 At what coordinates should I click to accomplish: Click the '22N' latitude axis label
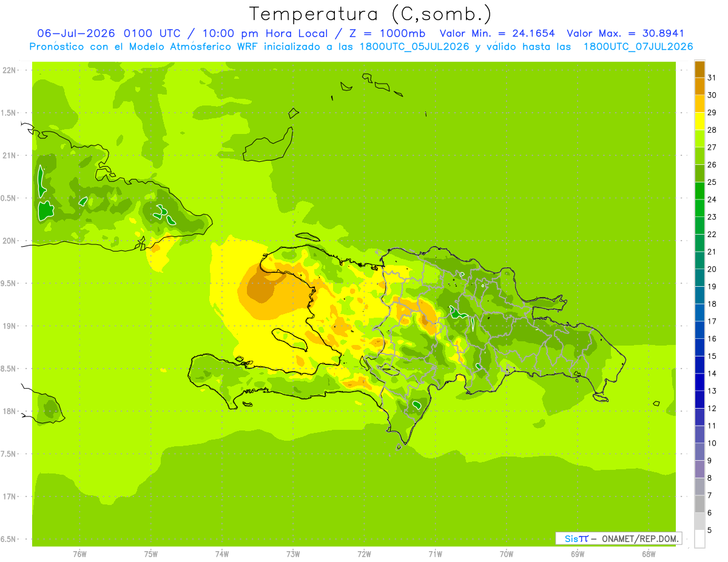click(x=10, y=70)
